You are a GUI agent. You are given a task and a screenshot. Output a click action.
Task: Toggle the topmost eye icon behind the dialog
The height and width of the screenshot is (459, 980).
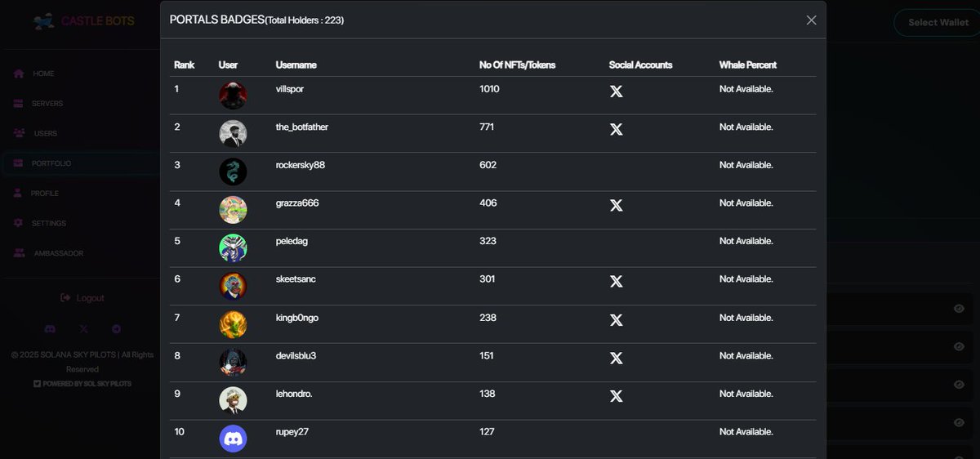pos(959,309)
